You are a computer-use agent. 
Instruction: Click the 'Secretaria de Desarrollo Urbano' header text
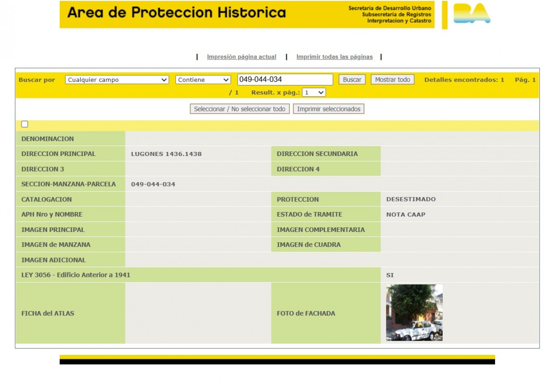[390, 8]
